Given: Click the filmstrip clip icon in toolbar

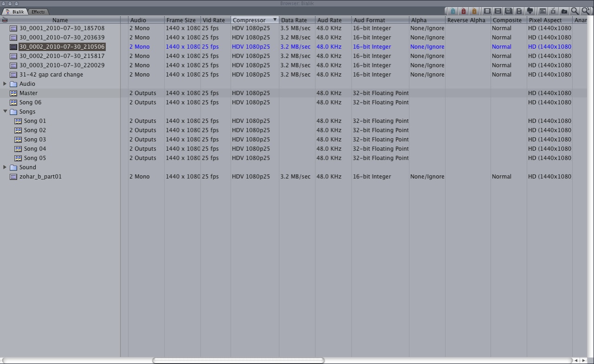Looking at the screenshot, I should tap(487, 11).
